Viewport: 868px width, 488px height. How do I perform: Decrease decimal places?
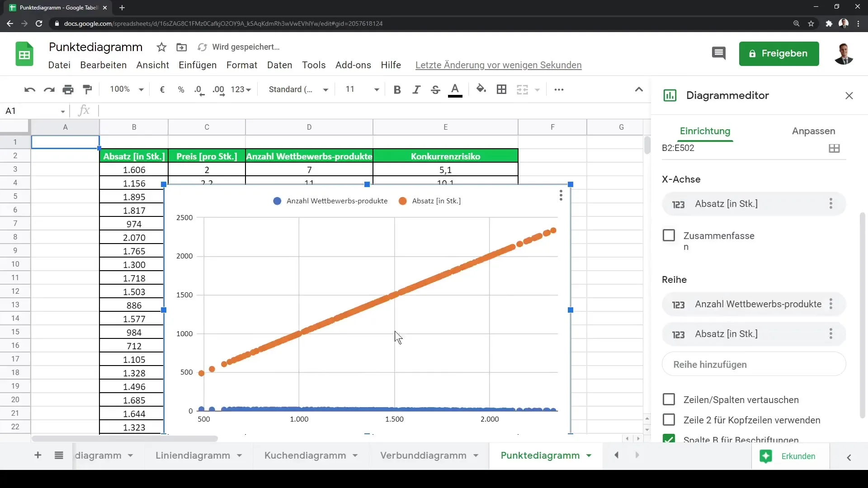199,90
